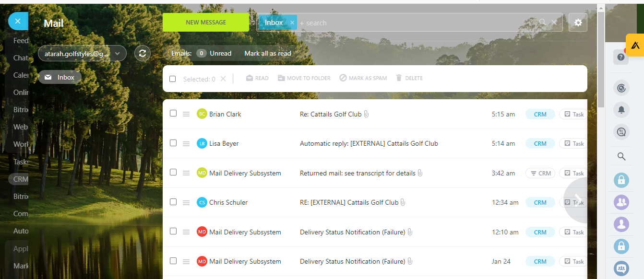The height and width of the screenshot is (279, 644).
Task: Open Brian Clark row hamburger menu
Action: coord(186,114)
